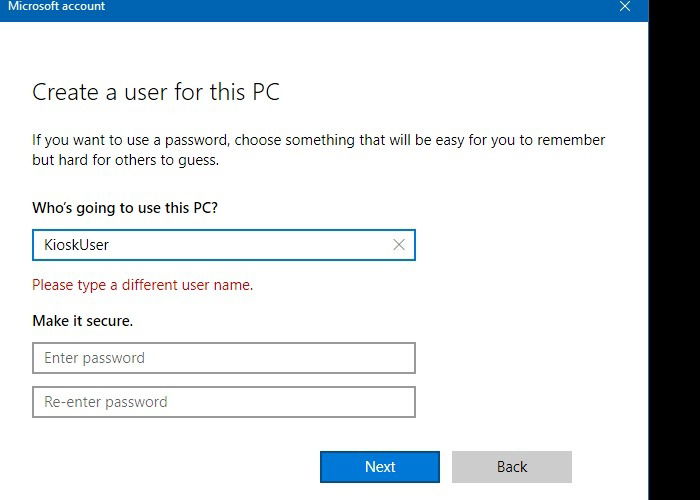Image resolution: width=700 pixels, height=500 pixels.
Task: Click the Next button
Action: coord(380,467)
